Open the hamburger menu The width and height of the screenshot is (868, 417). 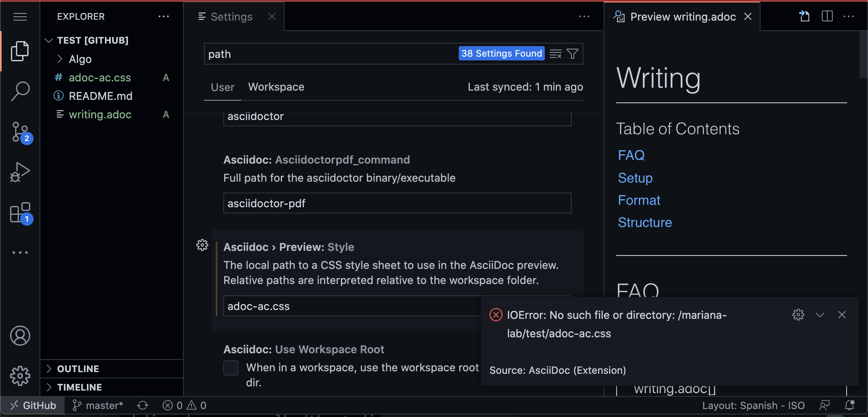[20, 16]
